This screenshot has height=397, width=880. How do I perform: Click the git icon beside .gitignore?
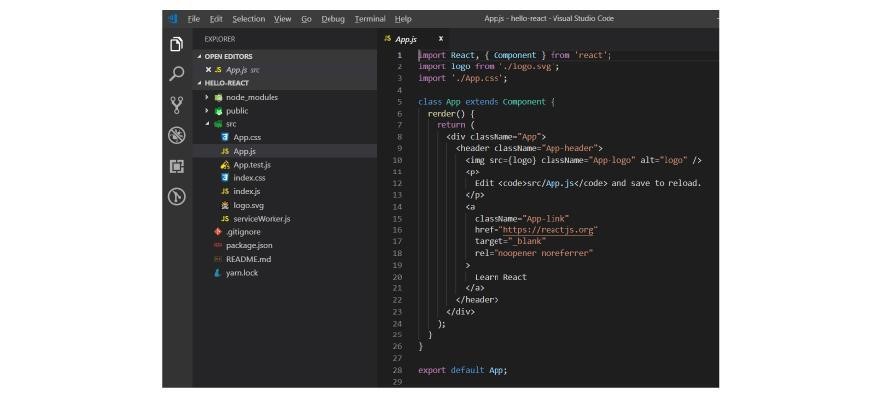[218, 231]
